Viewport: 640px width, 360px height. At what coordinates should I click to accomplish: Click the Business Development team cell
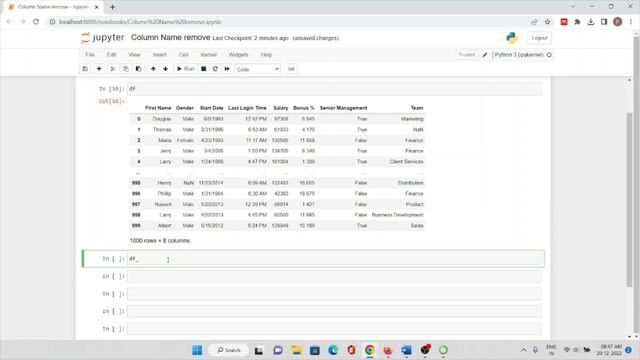pos(398,215)
